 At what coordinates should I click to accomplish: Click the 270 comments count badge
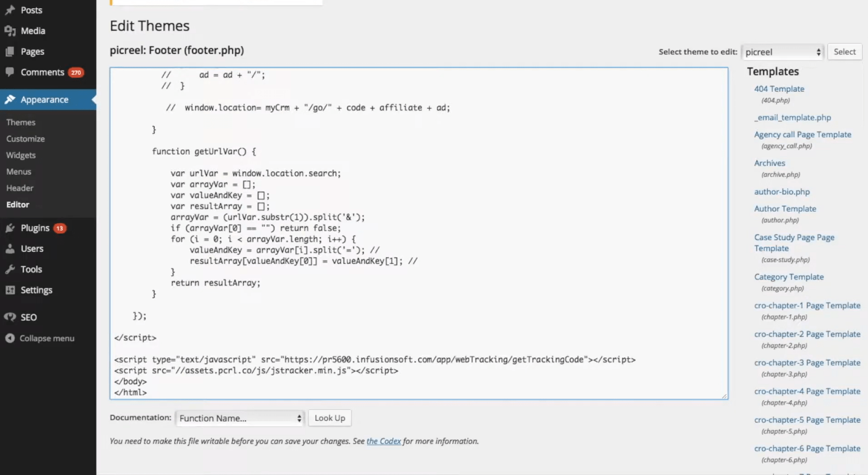point(76,72)
